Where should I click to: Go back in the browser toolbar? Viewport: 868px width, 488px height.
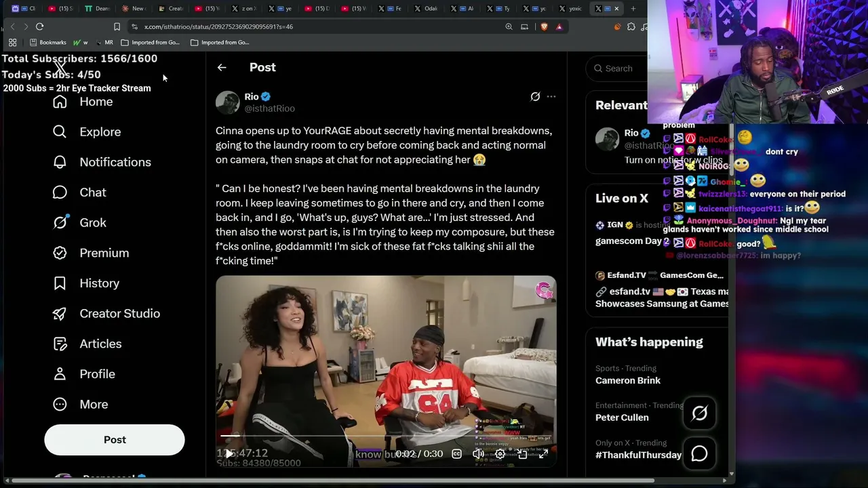(x=12, y=26)
